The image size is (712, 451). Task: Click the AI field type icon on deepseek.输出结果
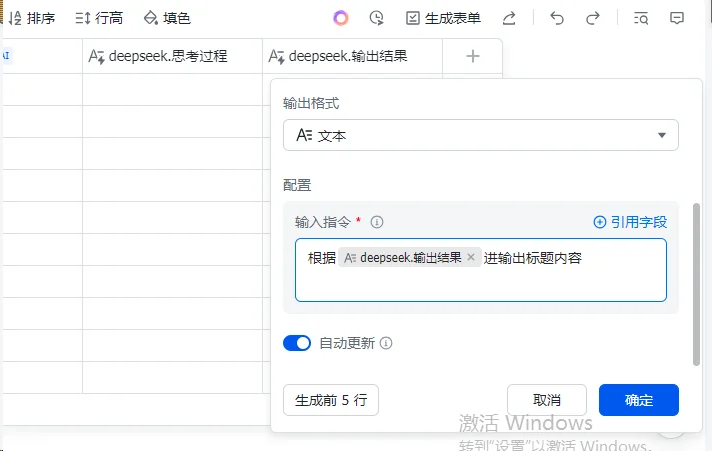(x=276, y=57)
